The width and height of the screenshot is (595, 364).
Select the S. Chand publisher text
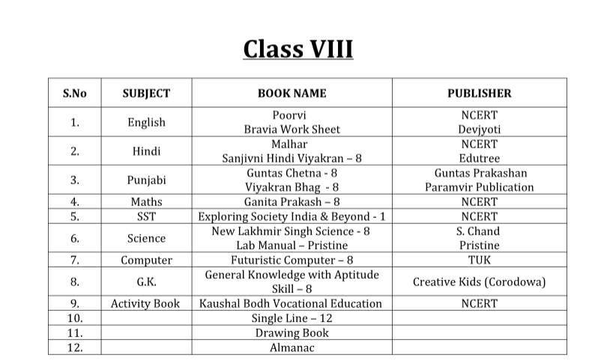click(x=478, y=231)
